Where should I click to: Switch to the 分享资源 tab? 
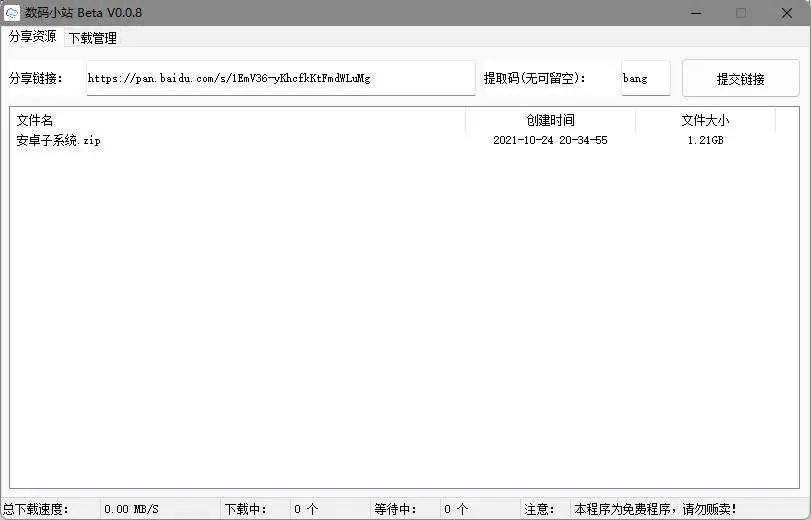tap(33, 37)
